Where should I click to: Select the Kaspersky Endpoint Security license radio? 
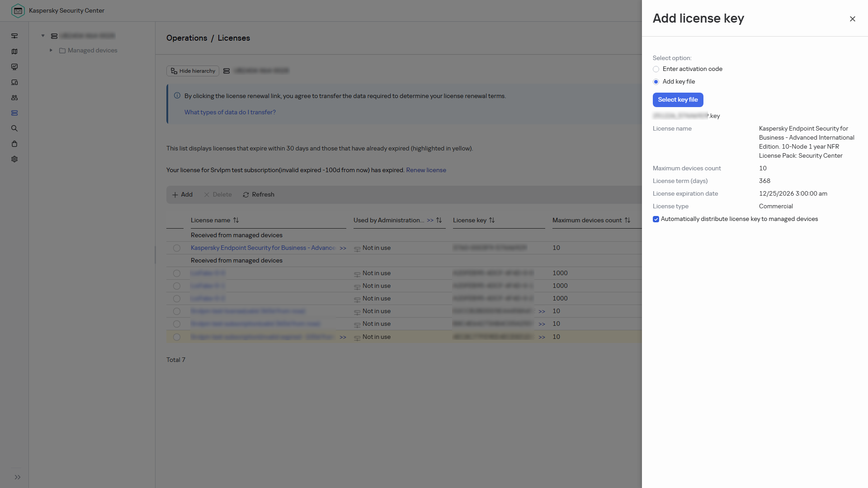pos(177,248)
